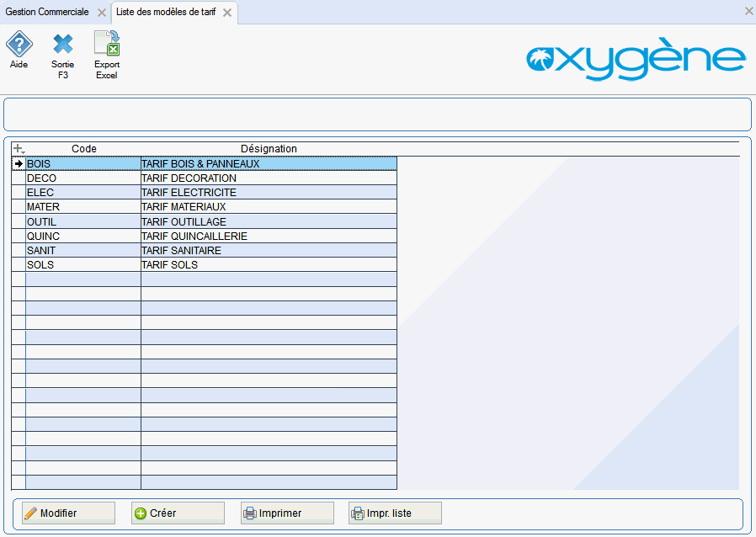
Task: Click the Modifier button
Action: click(68, 513)
